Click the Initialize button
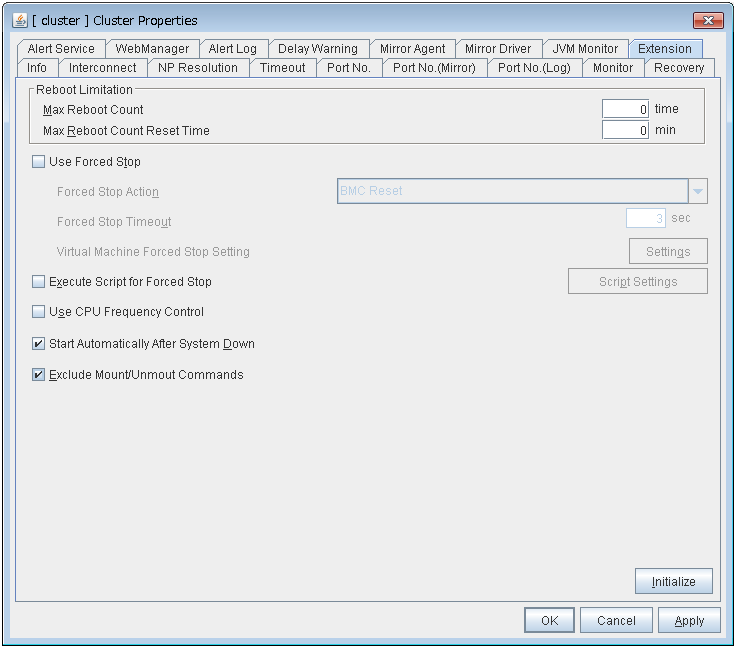 pos(674,582)
